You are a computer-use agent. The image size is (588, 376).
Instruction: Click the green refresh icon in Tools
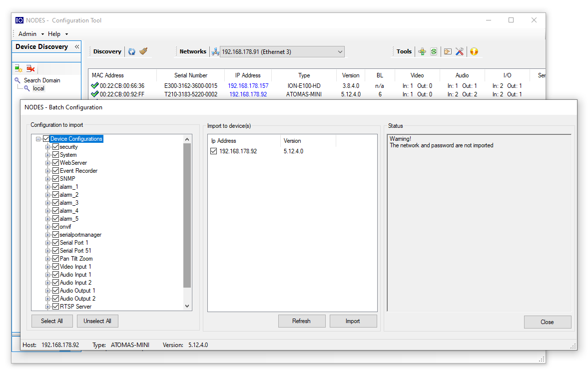[x=434, y=51]
